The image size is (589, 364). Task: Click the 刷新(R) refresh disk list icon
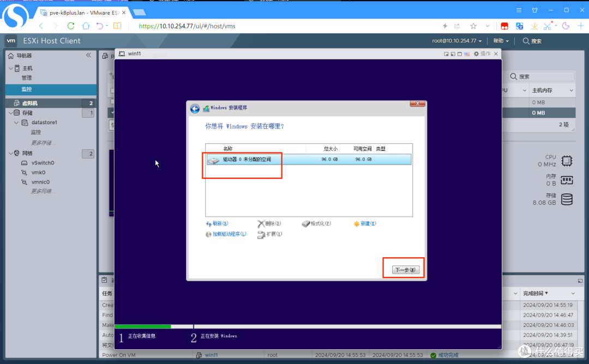click(208, 224)
